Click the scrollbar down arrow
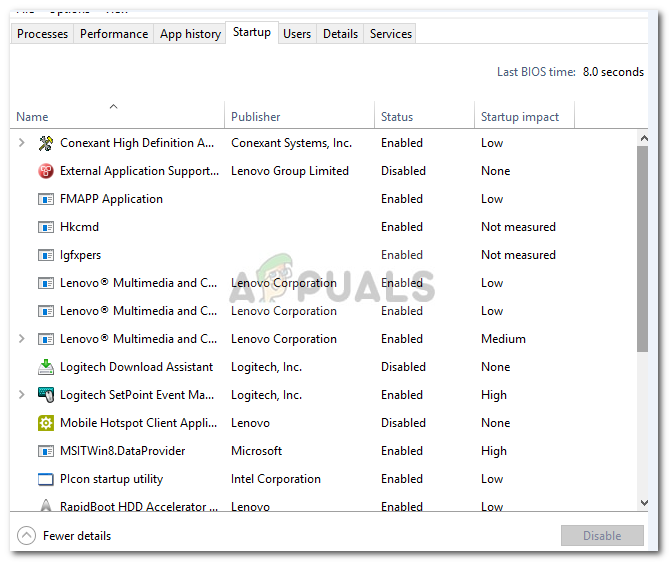 [x=644, y=503]
